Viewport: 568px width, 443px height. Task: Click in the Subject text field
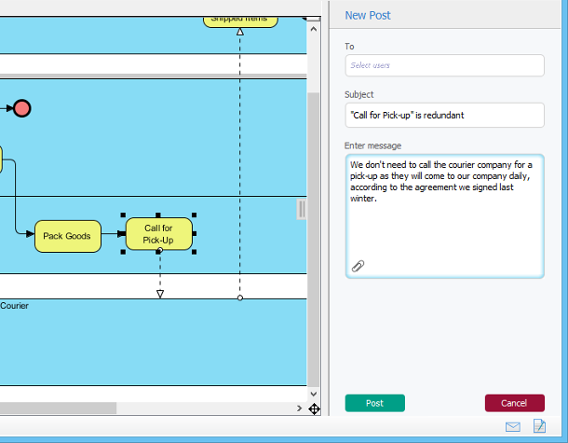point(444,115)
